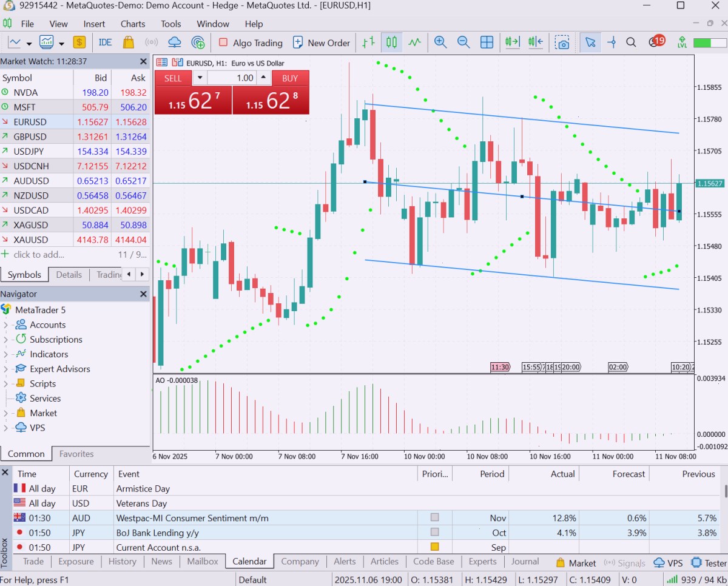Select the crosshair cursor tool

612,42
